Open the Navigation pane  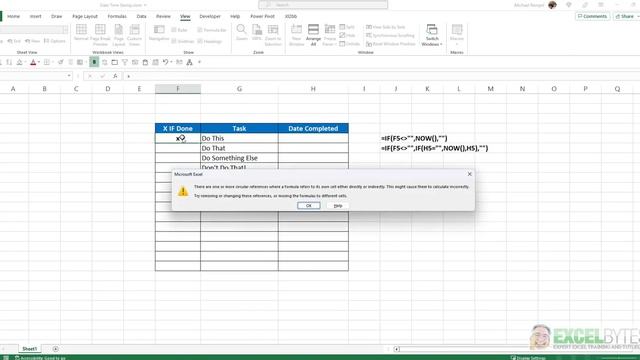(159, 33)
